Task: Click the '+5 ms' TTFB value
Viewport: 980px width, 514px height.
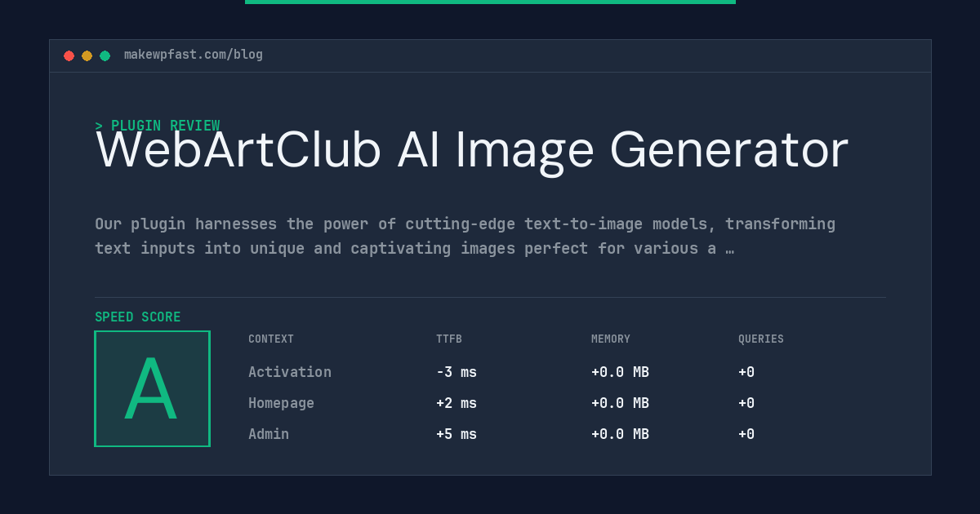Action: pyautogui.click(x=457, y=434)
